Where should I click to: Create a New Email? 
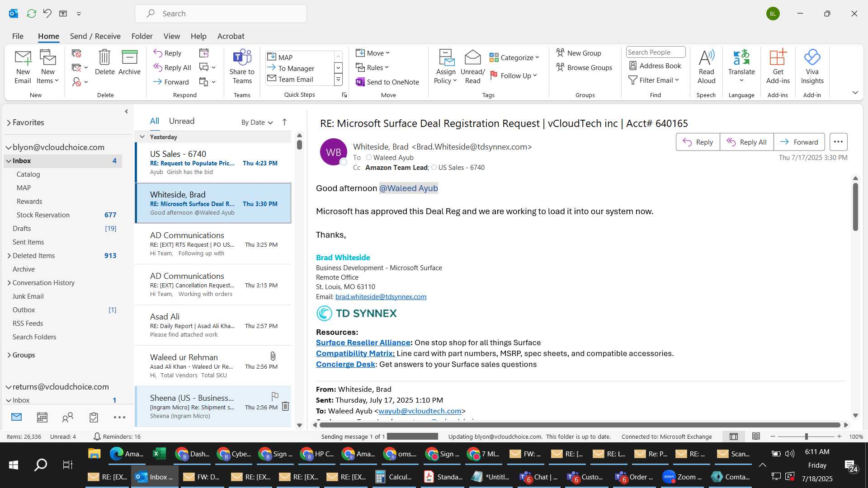click(x=23, y=67)
